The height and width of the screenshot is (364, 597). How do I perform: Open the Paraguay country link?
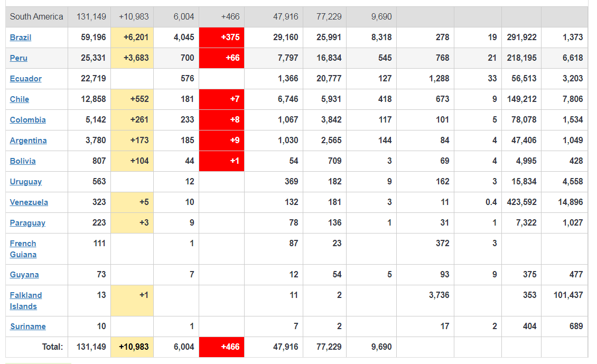tap(27, 223)
